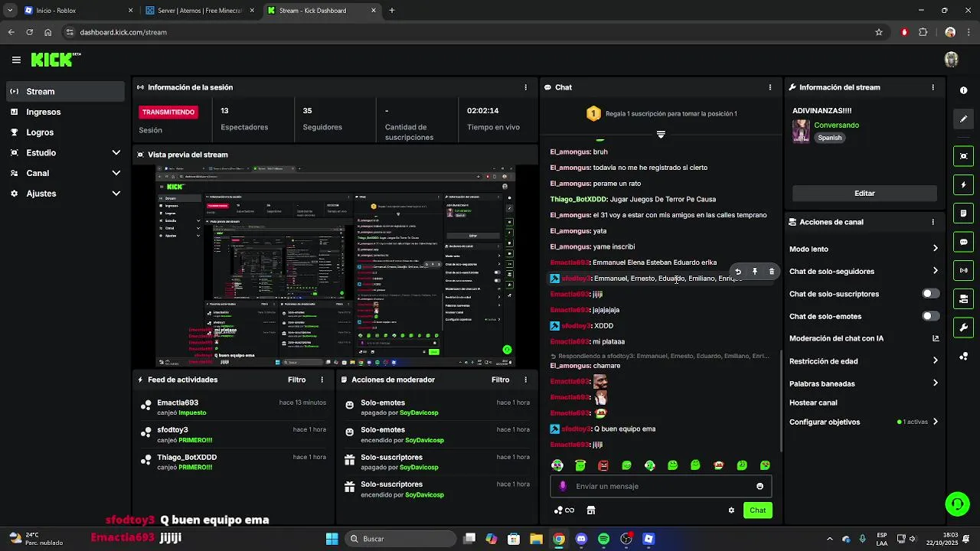The image size is (980, 551).
Task: Toggle the lightning activity widget icon in the right sidebar
Action: (x=963, y=184)
